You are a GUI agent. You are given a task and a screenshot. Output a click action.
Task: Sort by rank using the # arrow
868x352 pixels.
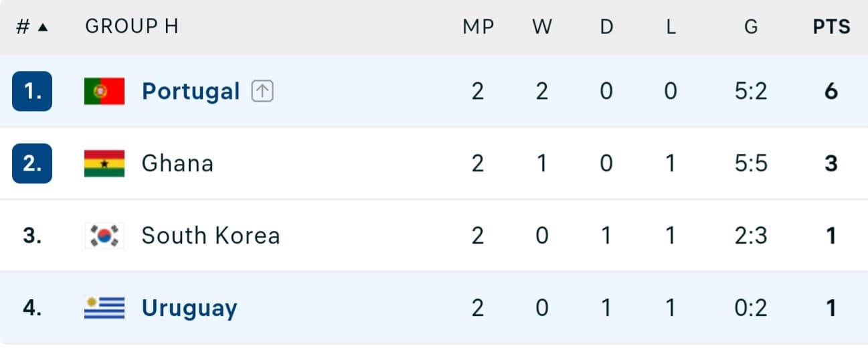pyautogui.click(x=32, y=27)
